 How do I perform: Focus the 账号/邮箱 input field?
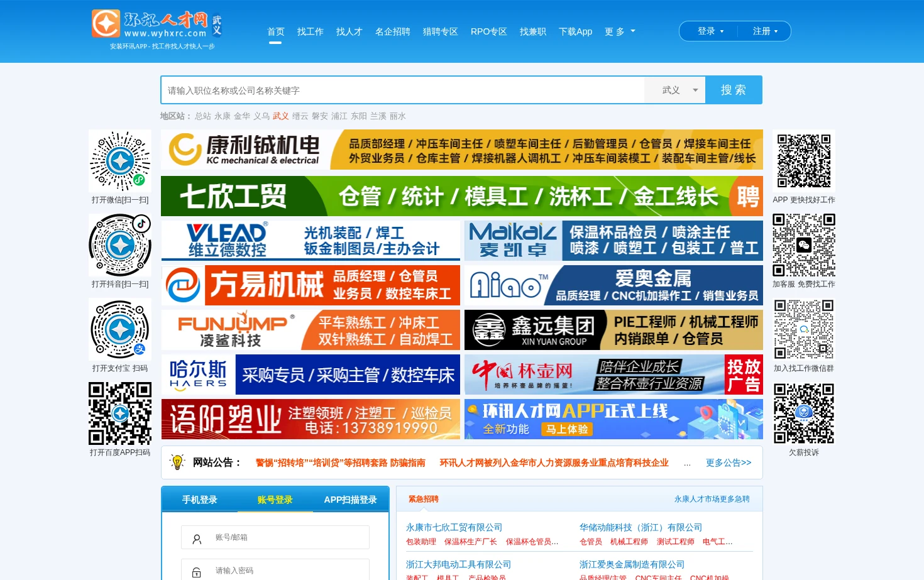(x=275, y=537)
